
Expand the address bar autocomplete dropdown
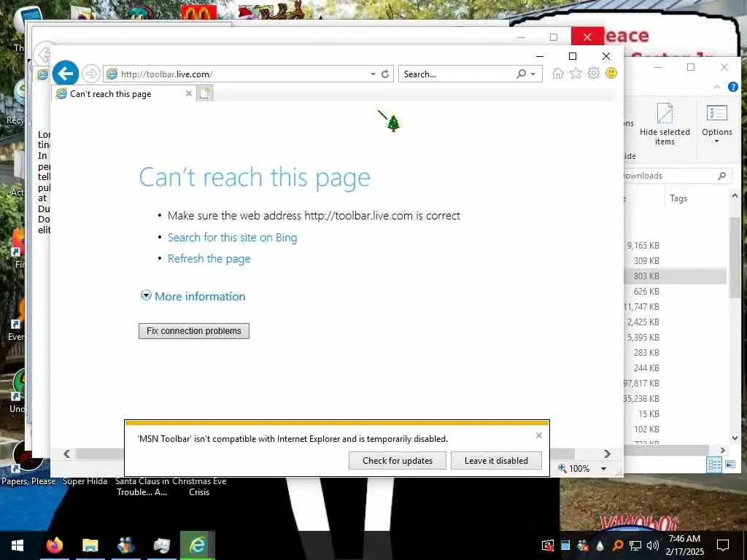point(373,74)
